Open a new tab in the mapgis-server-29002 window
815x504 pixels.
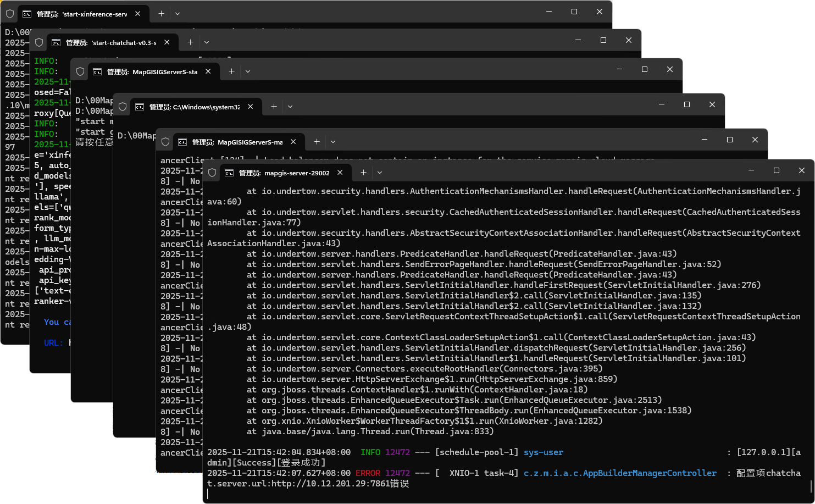[x=363, y=173]
